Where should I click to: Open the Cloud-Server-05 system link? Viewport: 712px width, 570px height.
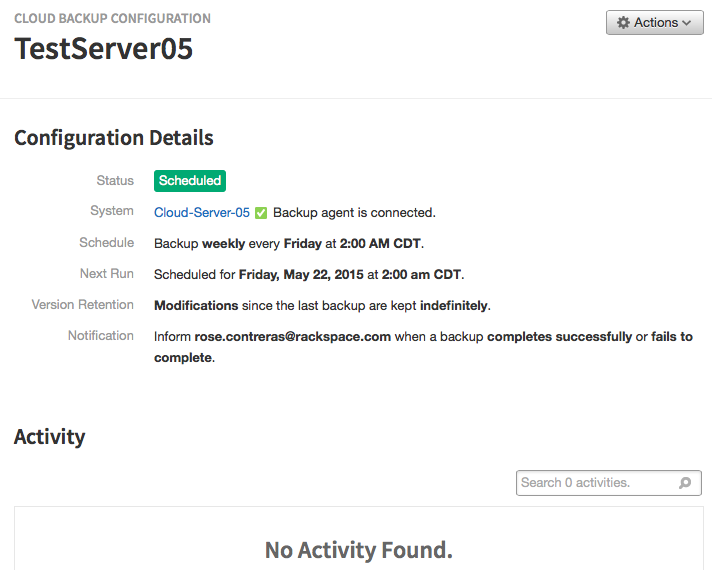tap(202, 213)
